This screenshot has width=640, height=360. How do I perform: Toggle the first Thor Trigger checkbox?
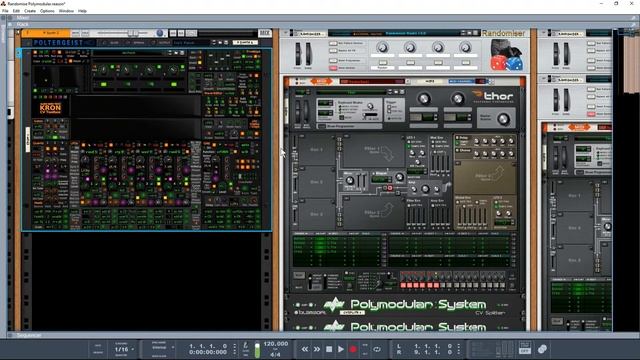point(389,106)
